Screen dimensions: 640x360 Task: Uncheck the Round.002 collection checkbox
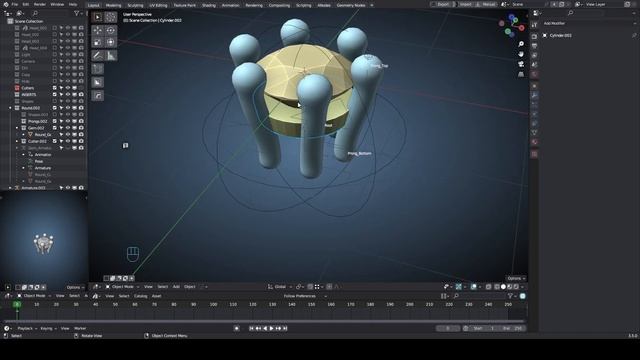[55, 108]
